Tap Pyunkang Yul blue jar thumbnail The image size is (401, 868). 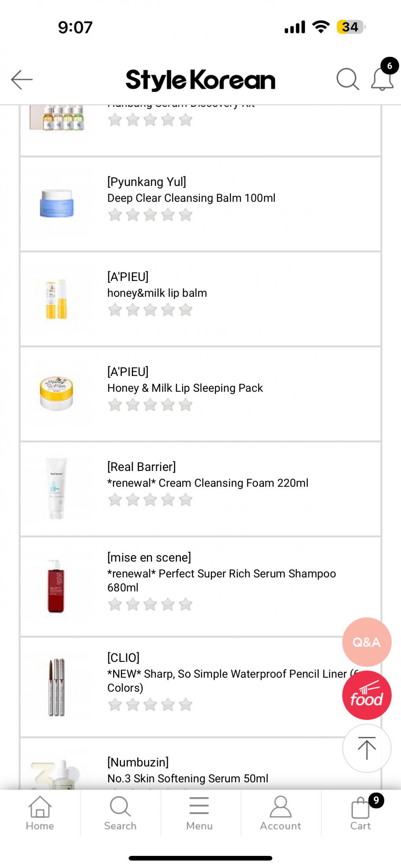(56, 204)
